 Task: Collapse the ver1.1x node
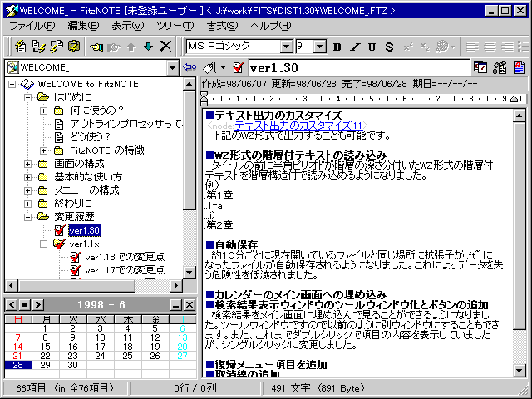click(x=43, y=244)
